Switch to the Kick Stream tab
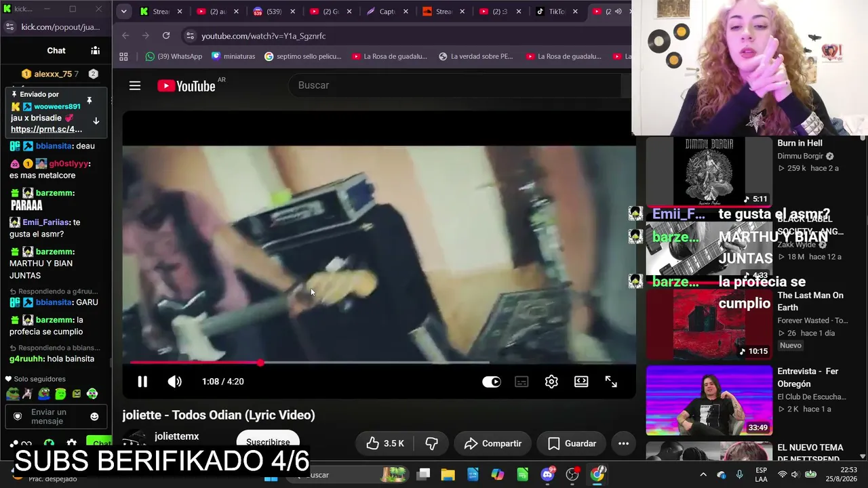 click(x=161, y=12)
